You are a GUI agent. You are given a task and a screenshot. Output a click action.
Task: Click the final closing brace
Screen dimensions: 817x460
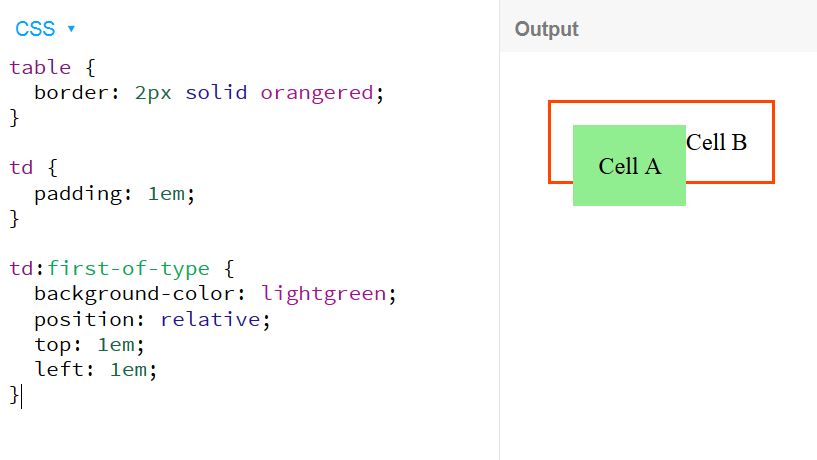[14, 395]
